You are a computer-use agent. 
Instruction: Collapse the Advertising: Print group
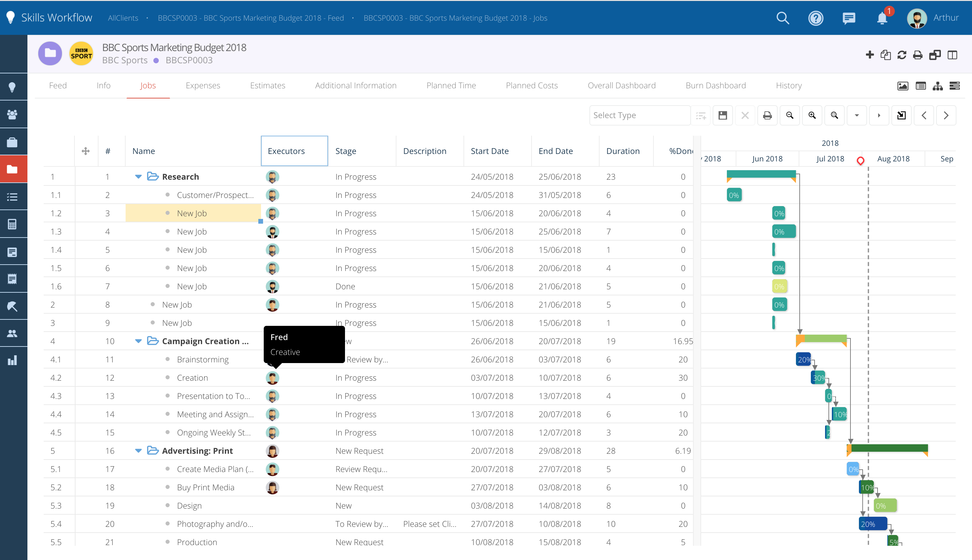(x=138, y=450)
